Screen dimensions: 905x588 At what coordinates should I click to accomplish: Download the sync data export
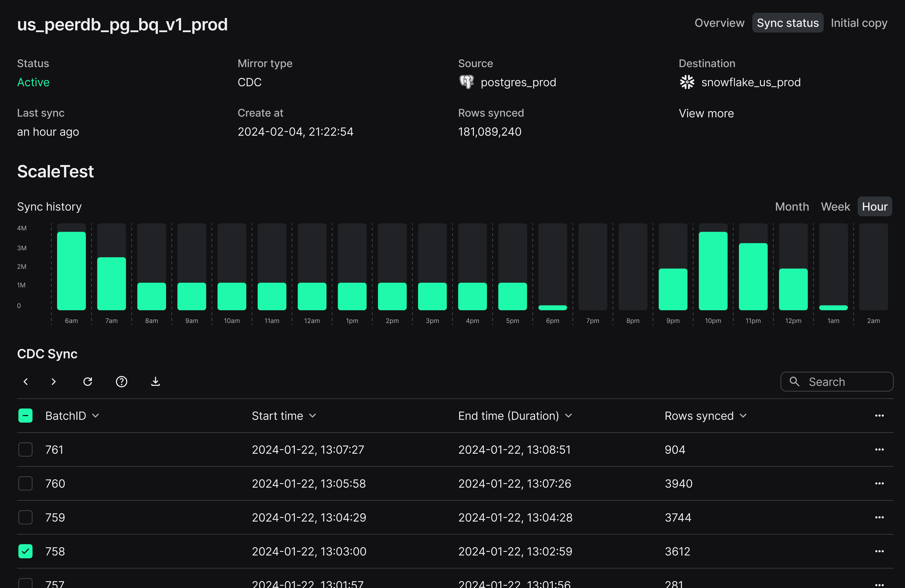(x=155, y=382)
